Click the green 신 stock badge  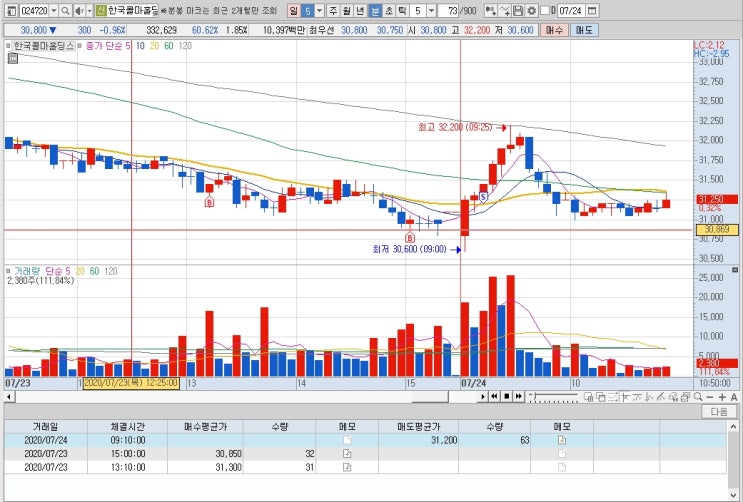[100, 10]
